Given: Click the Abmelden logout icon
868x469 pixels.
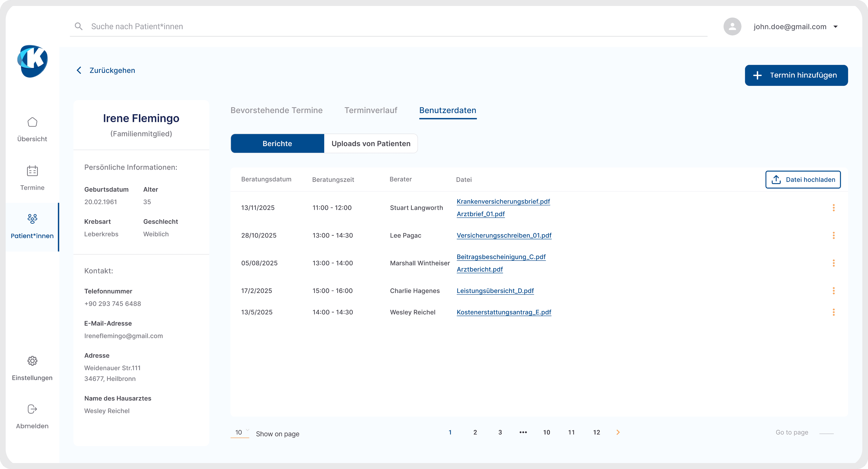Looking at the screenshot, I should click(x=32, y=409).
